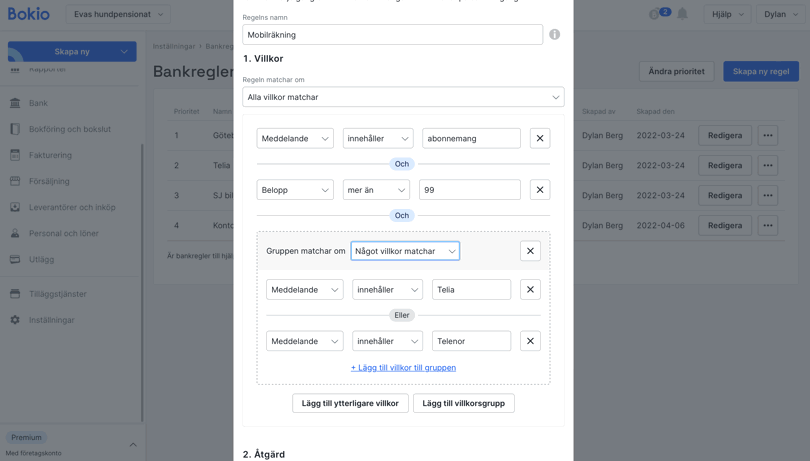810x461 pixels.
Task: Open Skapa ny dropdown button
Action: pyautogui.click(x=72, y=51)
